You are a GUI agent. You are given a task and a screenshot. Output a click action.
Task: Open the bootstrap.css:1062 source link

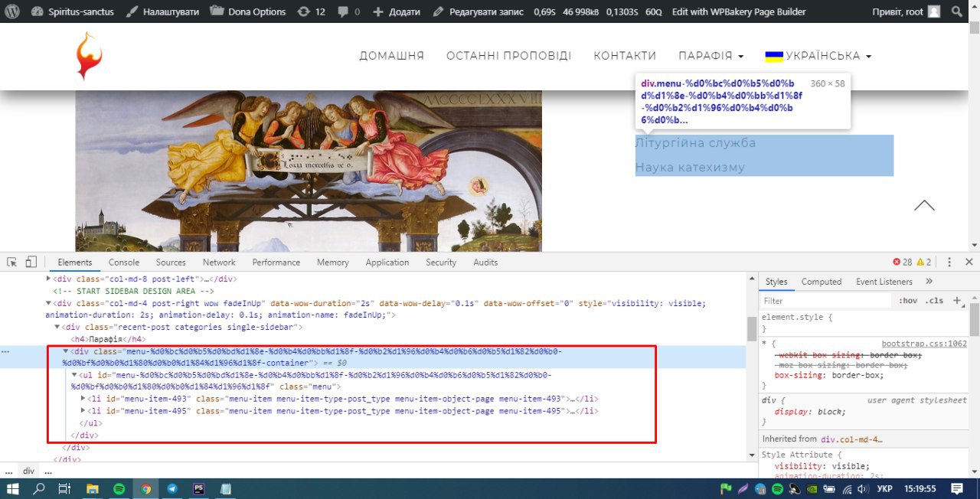(924, 344)
